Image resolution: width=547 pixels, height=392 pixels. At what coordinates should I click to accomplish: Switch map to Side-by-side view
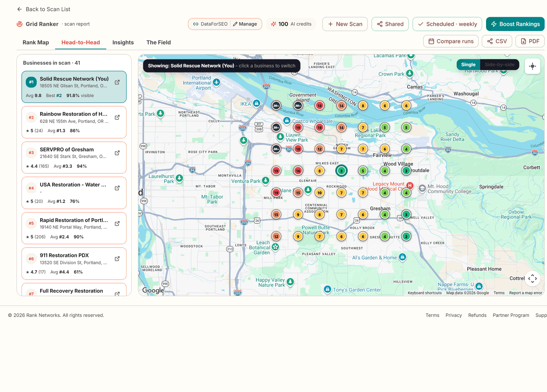(x=500, y=65)
